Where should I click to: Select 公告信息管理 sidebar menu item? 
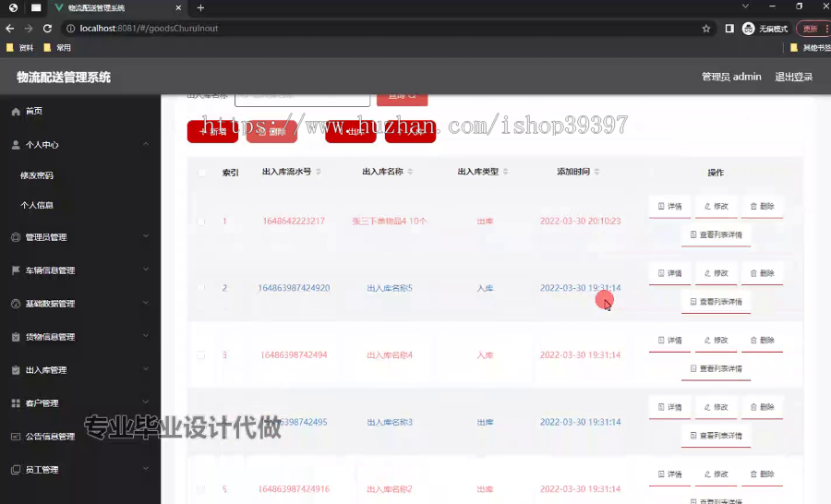tap(51, 437)
